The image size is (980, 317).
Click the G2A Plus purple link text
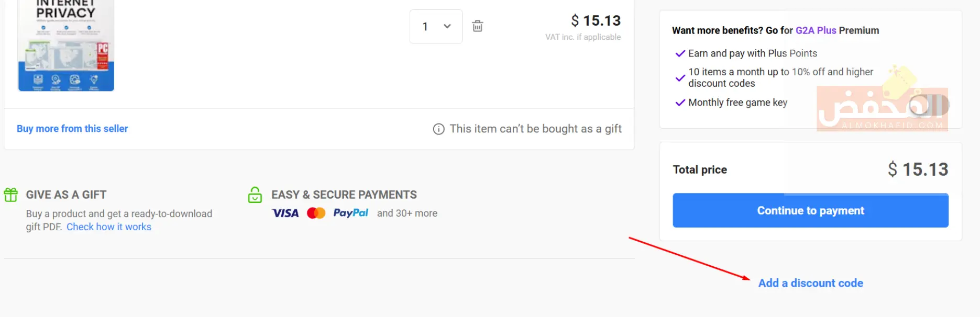pyautogui.click(x=816, y=30)
